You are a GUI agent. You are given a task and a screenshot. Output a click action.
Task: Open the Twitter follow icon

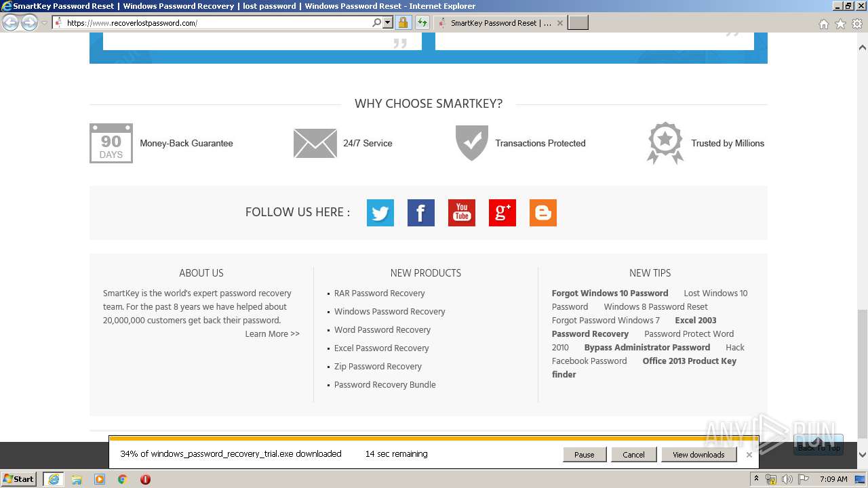pos(380,213)
